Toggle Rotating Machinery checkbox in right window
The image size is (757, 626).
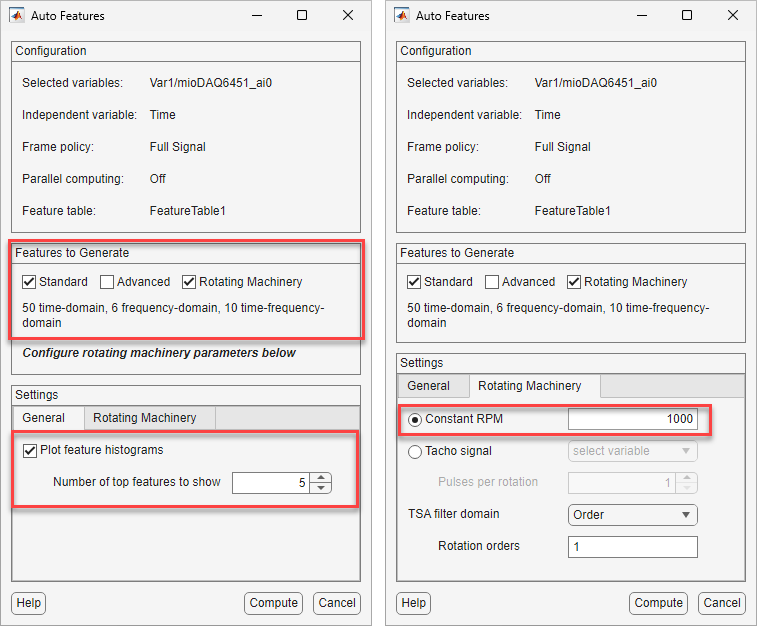tap(574, 282)
